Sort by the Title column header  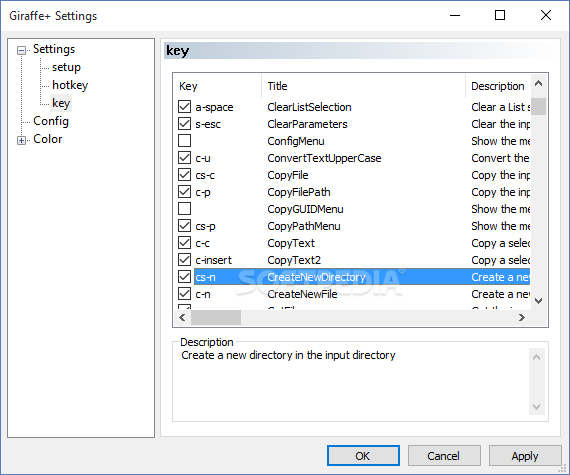[x=364, y=86]
